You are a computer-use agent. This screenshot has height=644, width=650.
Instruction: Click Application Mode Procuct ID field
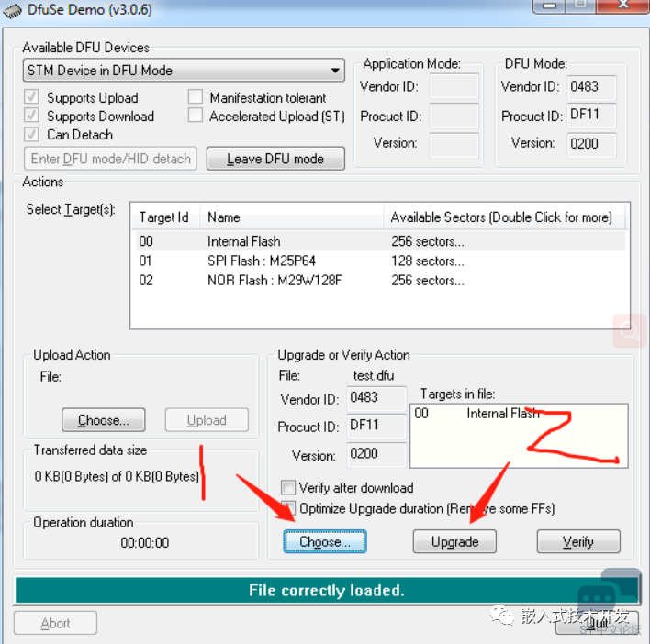(x=454, y=116)
